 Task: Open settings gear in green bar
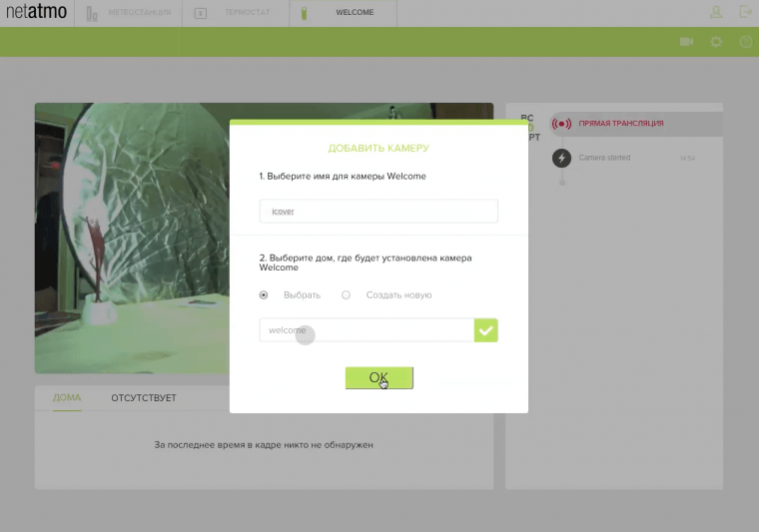pyautogui.click(x=716, y=42)
